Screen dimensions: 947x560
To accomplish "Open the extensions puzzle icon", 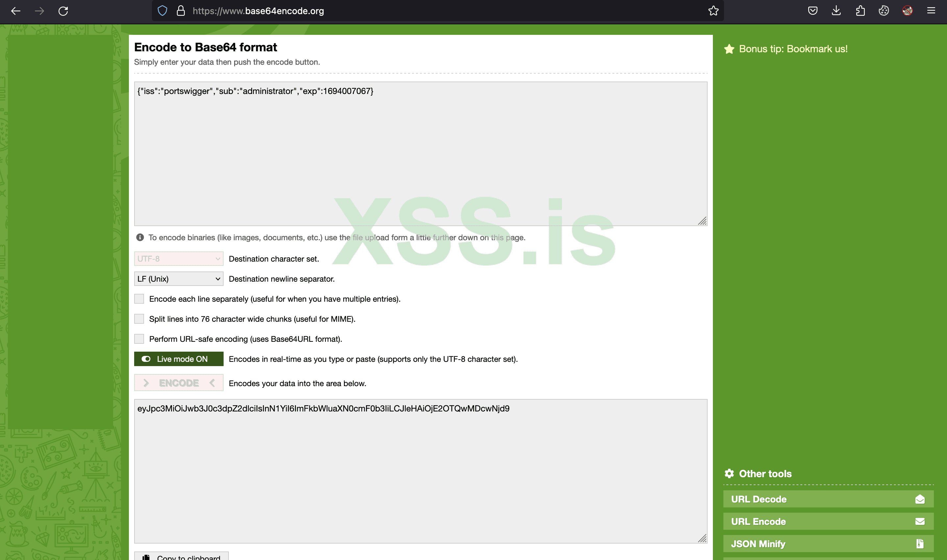I will (x=860, y=11).
